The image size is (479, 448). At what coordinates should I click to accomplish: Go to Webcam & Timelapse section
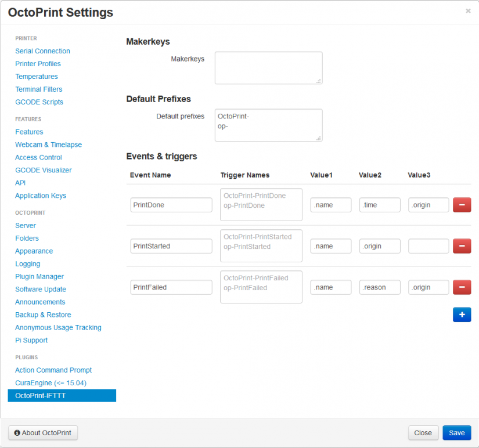pos(48,144)
